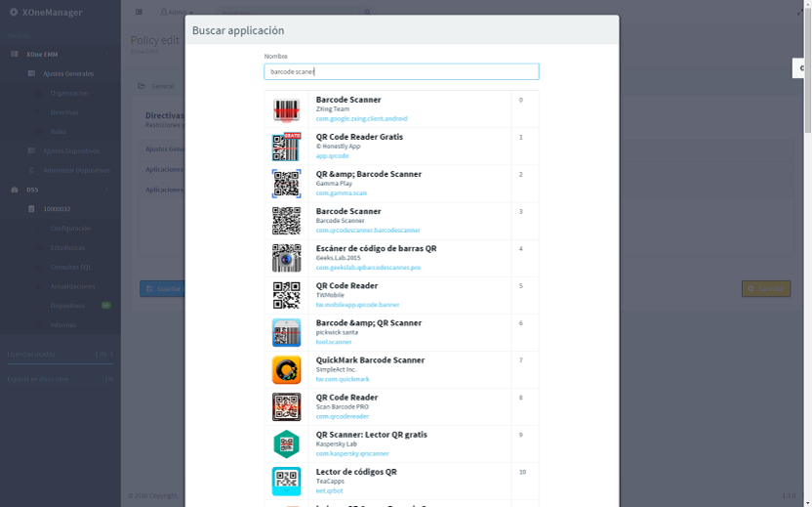Select QR Scanner: Lector QR gratis title
The height and width of the screenshot is (507, 812).
pyautogui.click(x=371, y=435)
